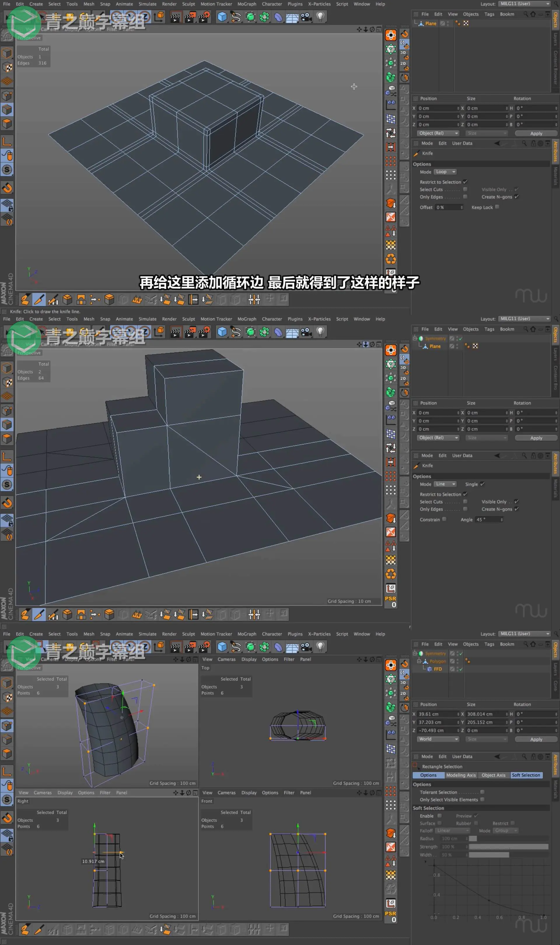This screenshot has width=560, height=945.
Task: Enable Select Cuts in top window
Action: (465, 189)
